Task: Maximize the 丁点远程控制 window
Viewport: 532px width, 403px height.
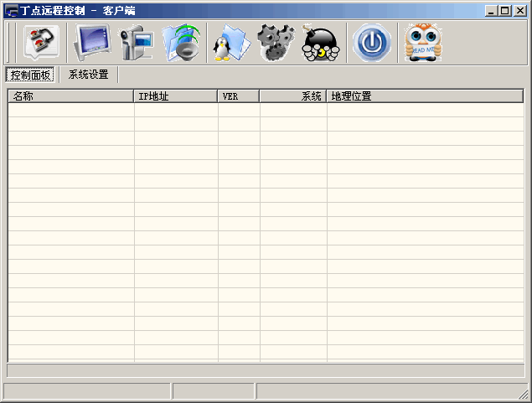Action: coord(504,11)
